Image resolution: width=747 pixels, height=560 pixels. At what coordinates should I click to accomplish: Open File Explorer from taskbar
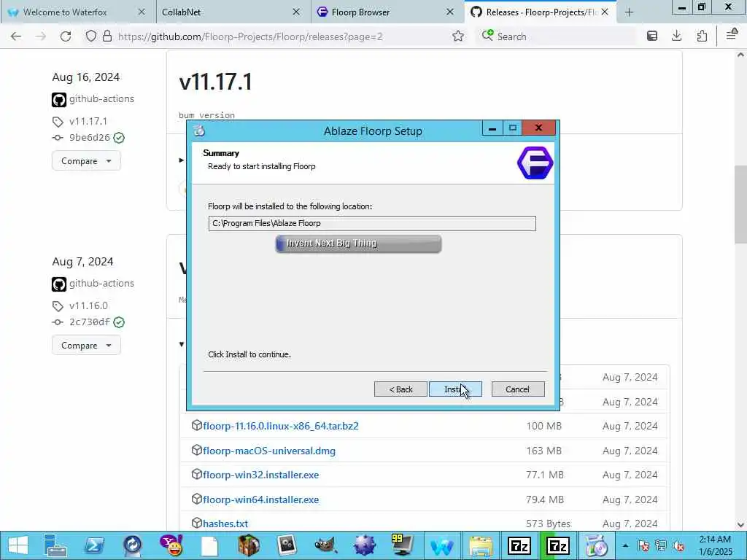[x=481, y=545]
